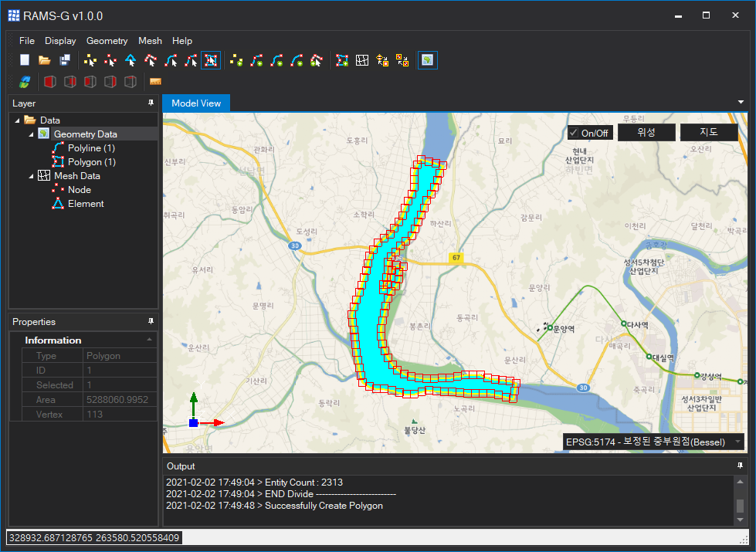The width and height of the screenshot is (756, 552).
Task: Click the green-blue refresh arrows icon
Action: [25, 82]
